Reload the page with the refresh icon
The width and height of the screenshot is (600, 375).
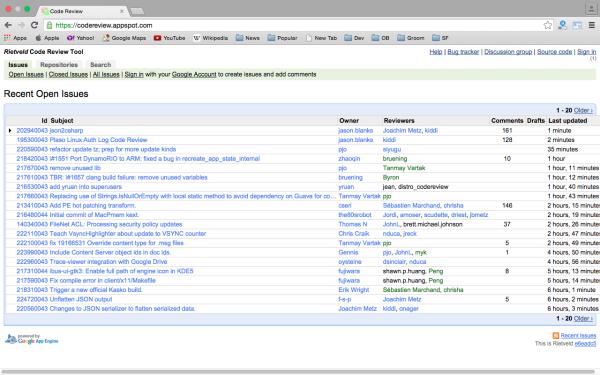click(34, 25)
